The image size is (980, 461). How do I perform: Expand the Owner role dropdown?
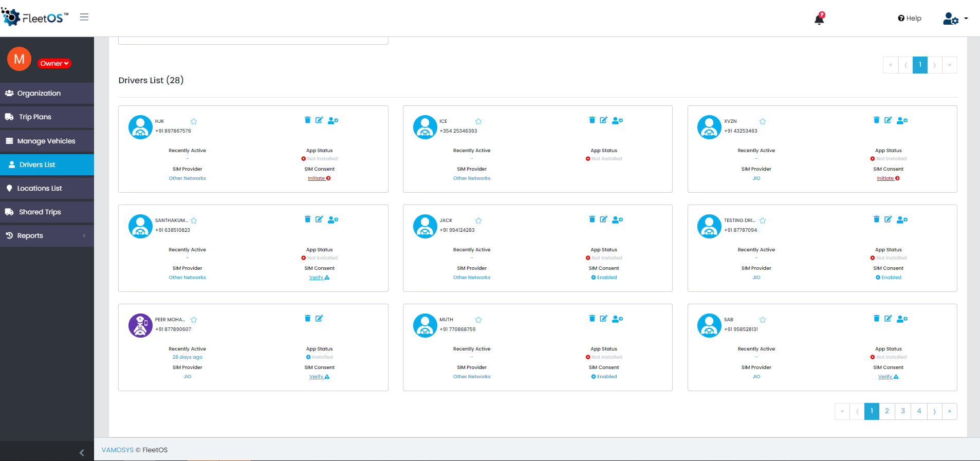(x=54, y=64)
